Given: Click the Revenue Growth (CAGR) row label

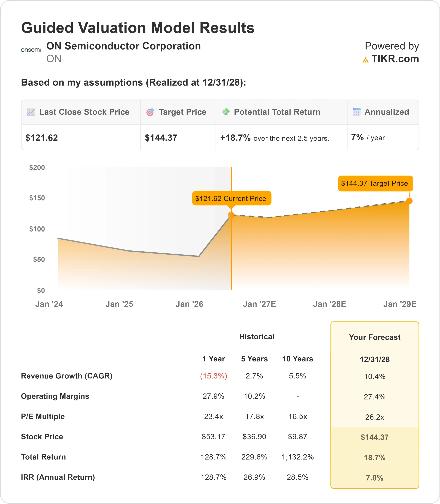Looking at the screenshot, I should (67, 376).
